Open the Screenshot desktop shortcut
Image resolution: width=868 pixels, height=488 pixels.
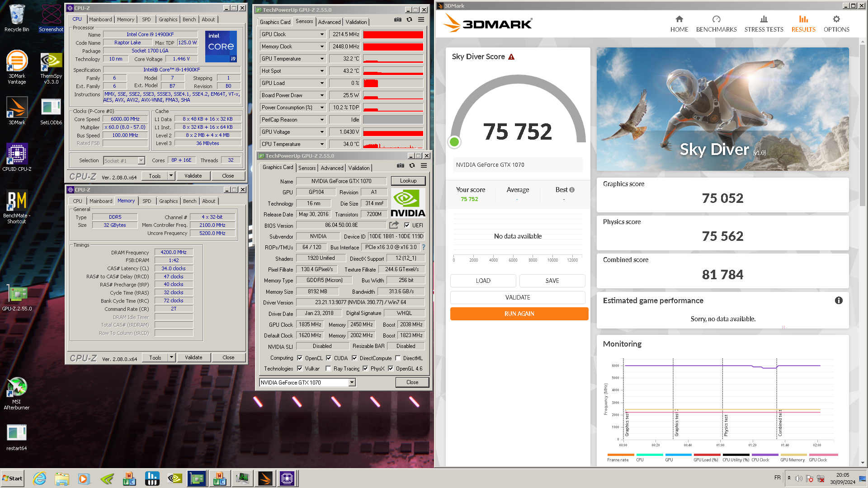click(x=51, y=18)
